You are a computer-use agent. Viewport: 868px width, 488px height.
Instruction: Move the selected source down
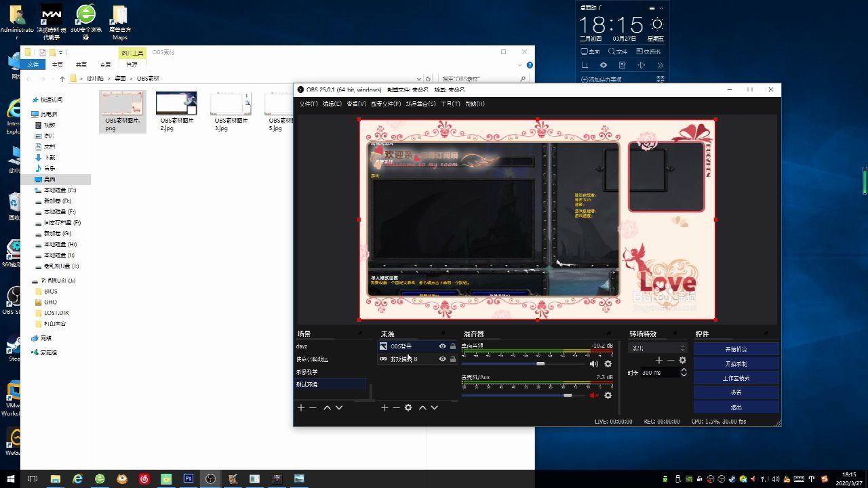(435, 407)
